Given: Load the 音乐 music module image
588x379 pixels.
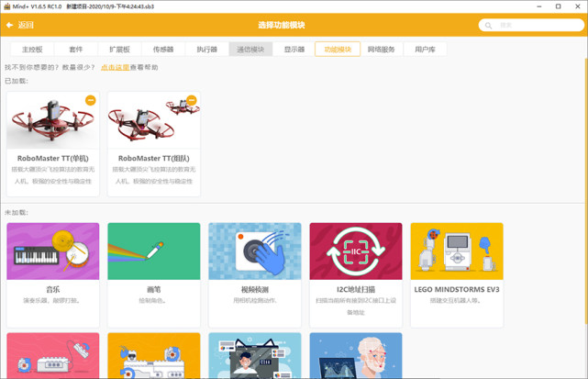Looking at the screenshot, I should [53, 251].
